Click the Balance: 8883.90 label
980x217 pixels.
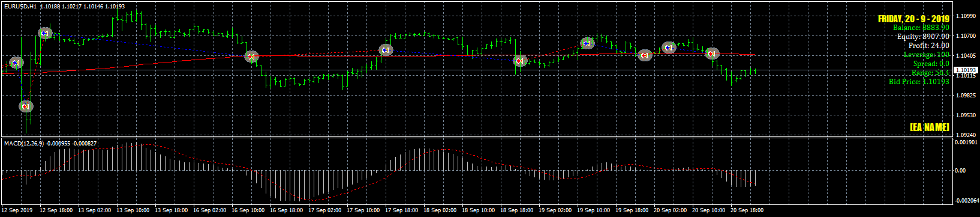pos(921,28)
